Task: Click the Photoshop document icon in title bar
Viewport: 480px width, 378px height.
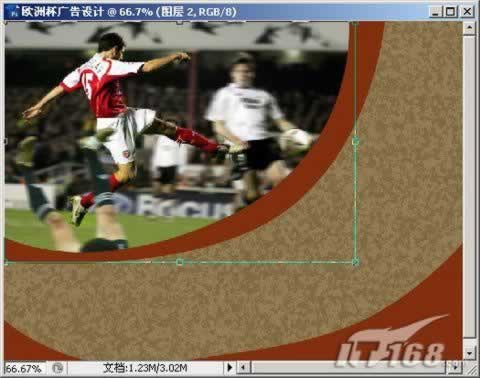Action: (x=13, y=12)
